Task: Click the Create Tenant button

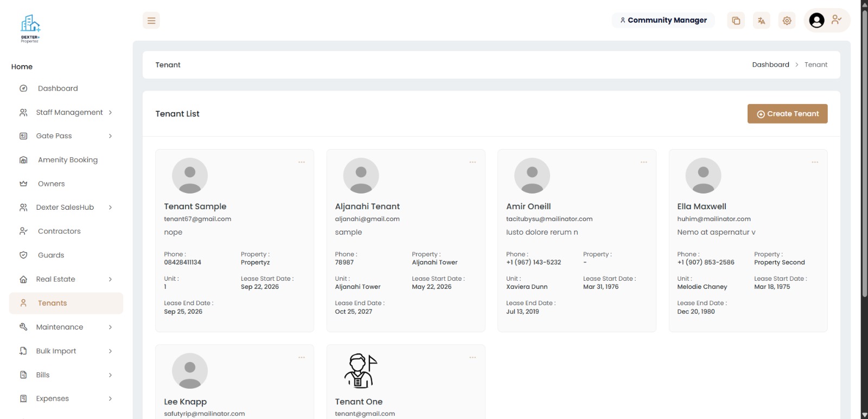Action: click(787, 114)
